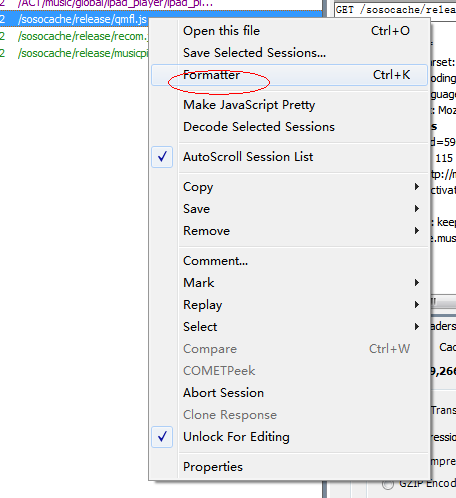Expand the Copy submenu arrow
The width and height of the screenshot is (456, 498).
pyautogui.click(x=417, y=187)
